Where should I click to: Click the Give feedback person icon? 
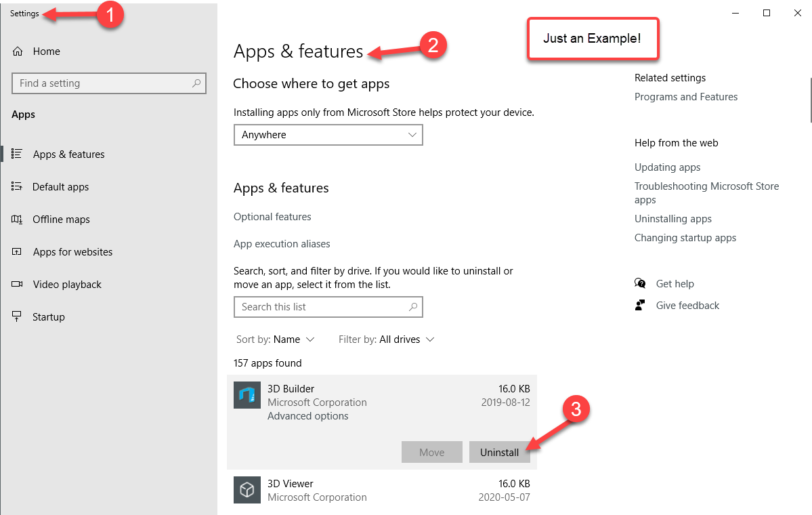pos(640,305)
